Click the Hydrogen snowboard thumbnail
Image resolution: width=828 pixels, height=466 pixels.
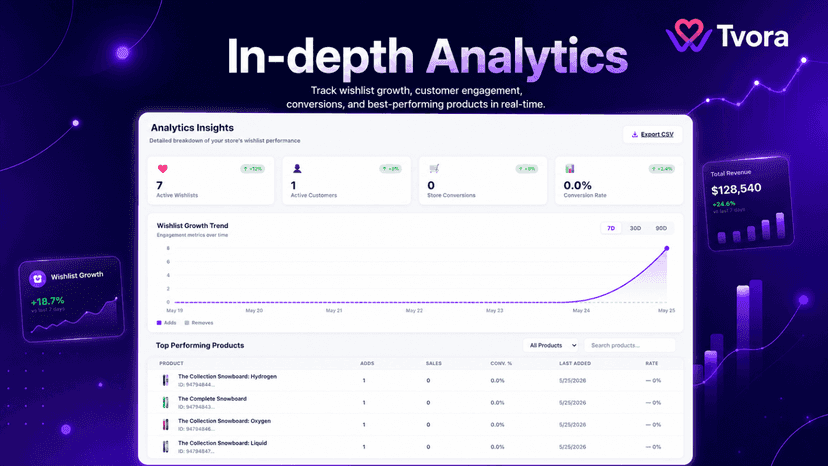pyautogui.click(x=165, y=380)
